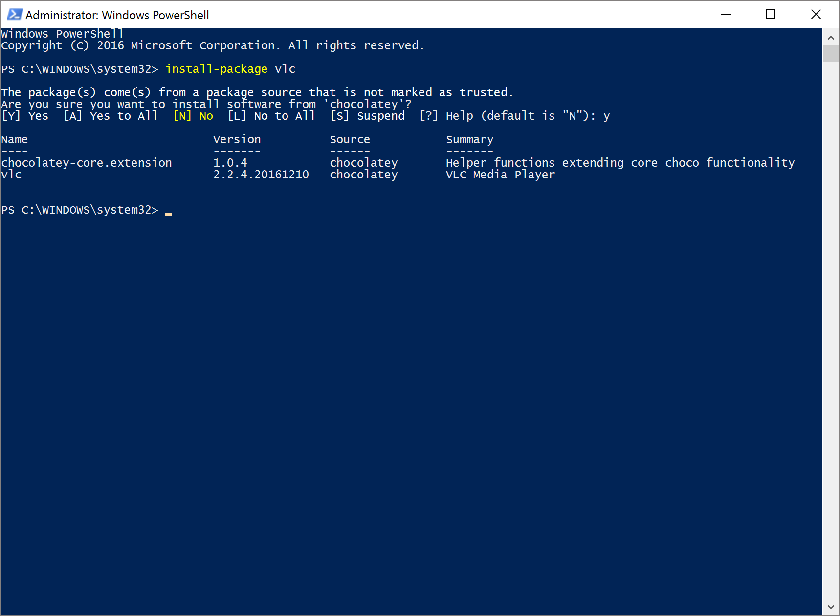Close the Administrator PowerShell window
This screenshot has width=840, height=616.
[816, 15]
